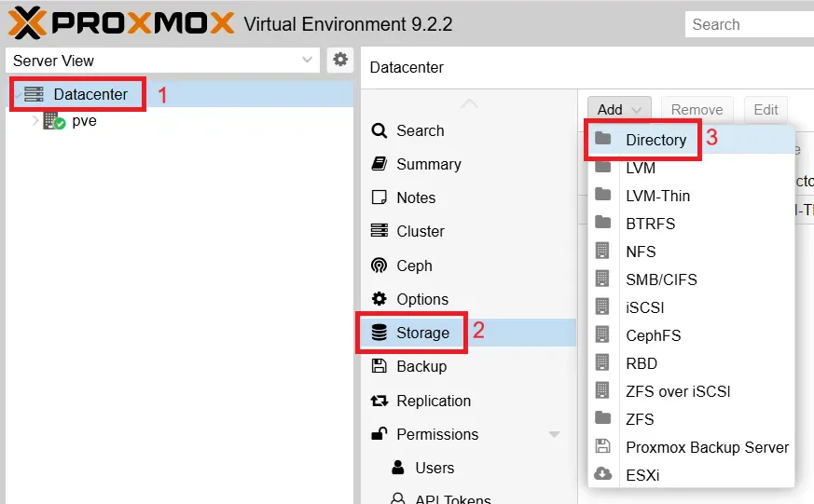This screenshot has height=504, width=814.
Task: Collapse the Permissions submenu arrow
Action: [x=555, y=434]
